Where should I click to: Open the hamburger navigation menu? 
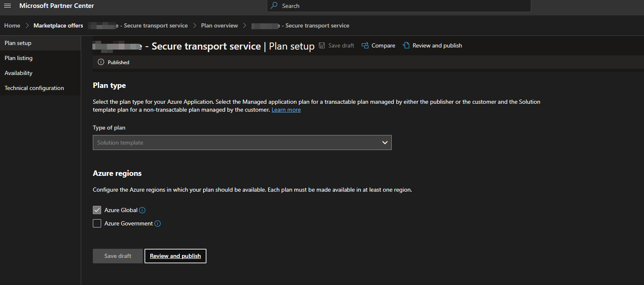point(7,6)
